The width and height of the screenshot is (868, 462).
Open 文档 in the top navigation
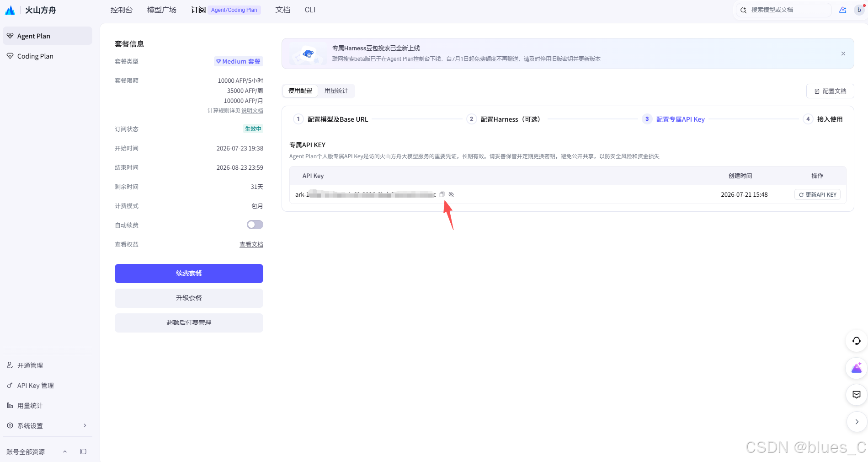point(283,10)
